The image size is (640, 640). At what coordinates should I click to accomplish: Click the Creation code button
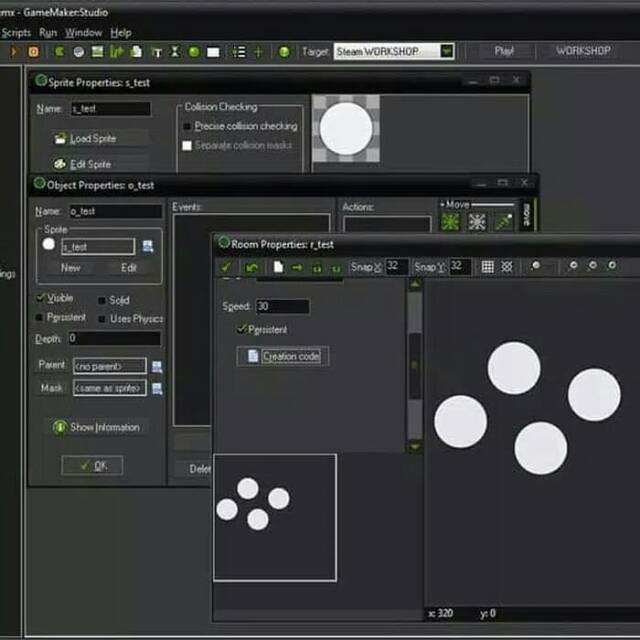[283, 356]
